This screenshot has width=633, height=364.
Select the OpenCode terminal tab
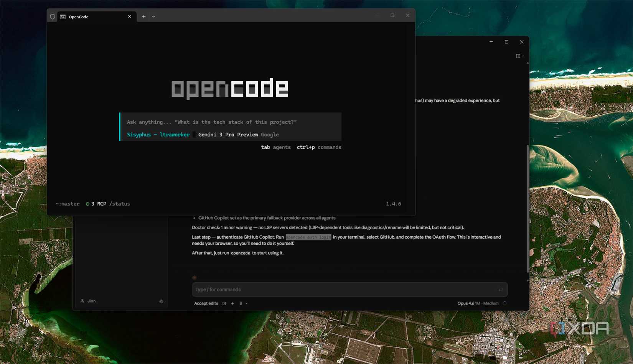click(x=96, y=16)
